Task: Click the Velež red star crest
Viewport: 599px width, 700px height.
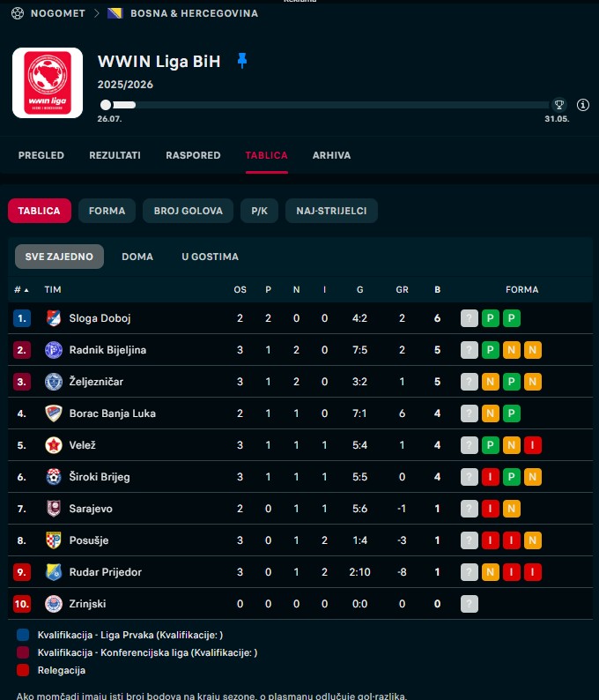Action: click(54, 445)
